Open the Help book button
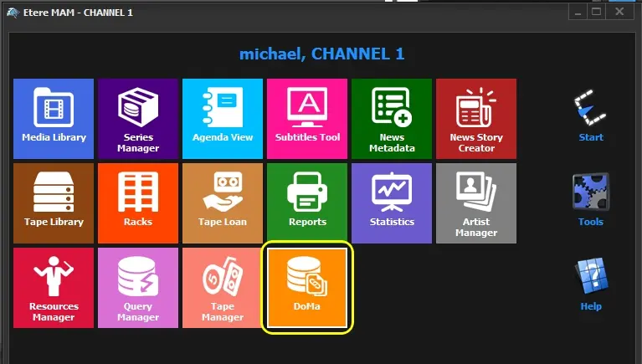This screenshot has width=642, height=364. pos(591,285)
